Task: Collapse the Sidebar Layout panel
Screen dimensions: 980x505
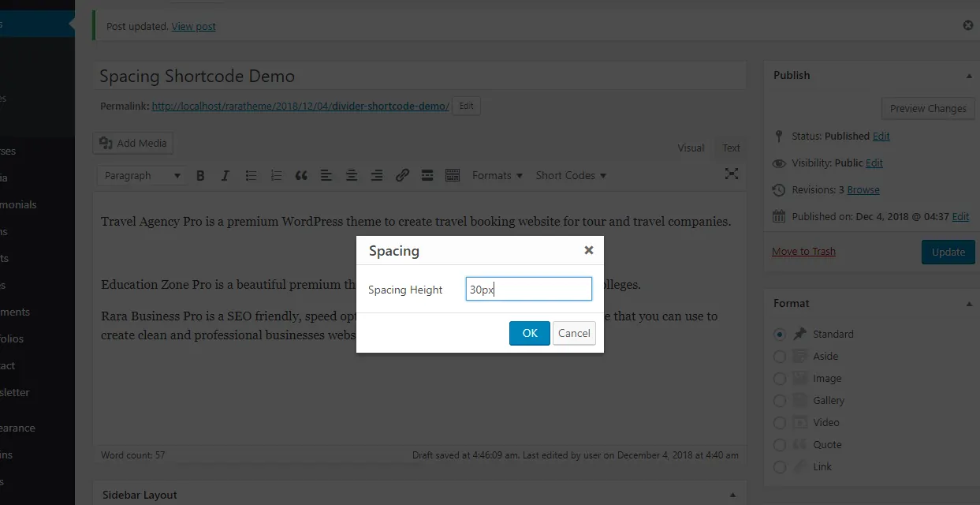Action: [732, 496]
